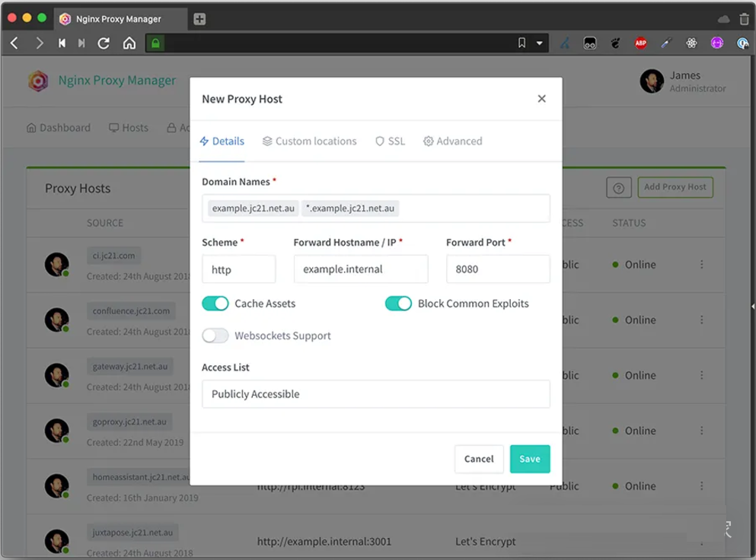Open the ABP extension icon
This screenshot has height=560, width=756.
tap(641, 43)
